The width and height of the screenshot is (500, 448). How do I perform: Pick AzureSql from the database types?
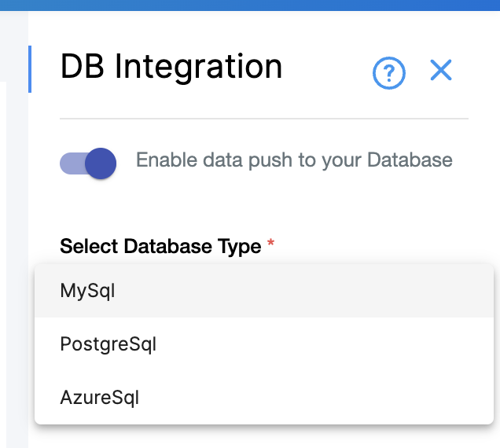click(x=100, y=398)
